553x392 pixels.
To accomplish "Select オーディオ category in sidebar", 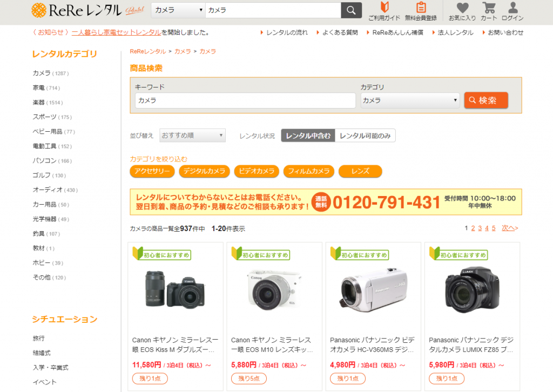I will tap(55, 190).
